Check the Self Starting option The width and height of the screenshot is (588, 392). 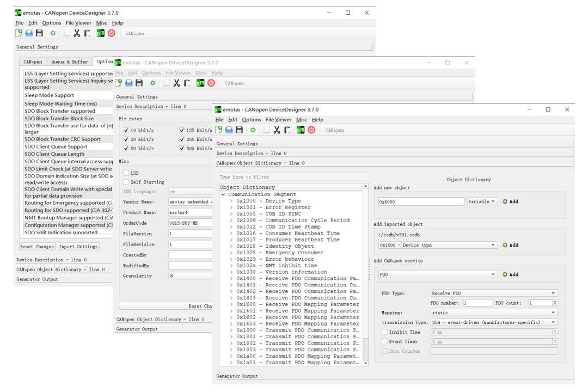(x=126, y=182)
